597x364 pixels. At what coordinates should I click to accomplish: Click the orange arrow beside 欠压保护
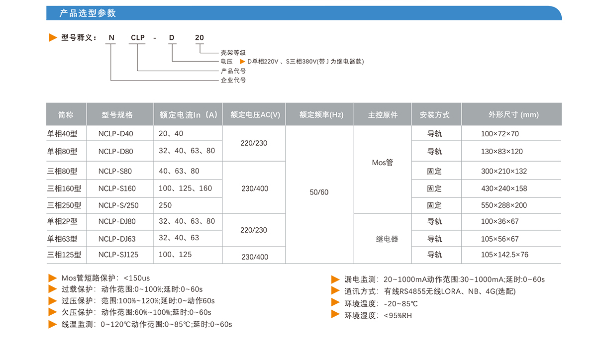point(52,312)
